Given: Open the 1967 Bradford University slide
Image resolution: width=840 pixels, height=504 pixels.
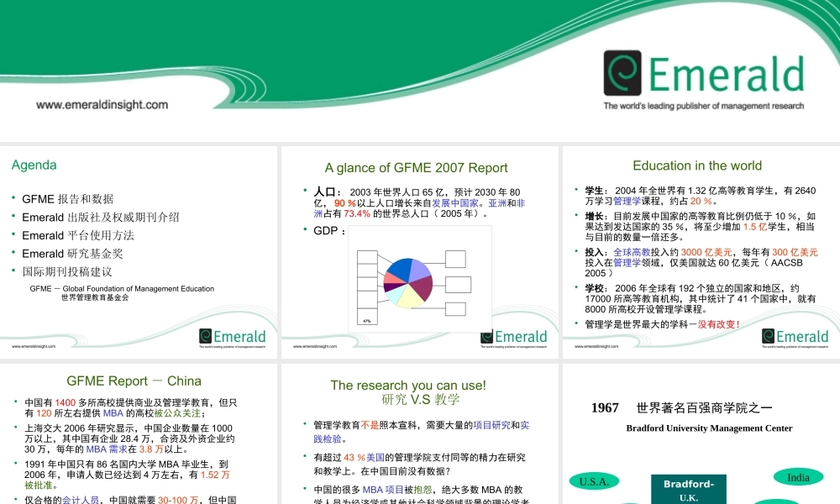Looking at the screenshot, I should pyautogui.click(x=701, y=433).
